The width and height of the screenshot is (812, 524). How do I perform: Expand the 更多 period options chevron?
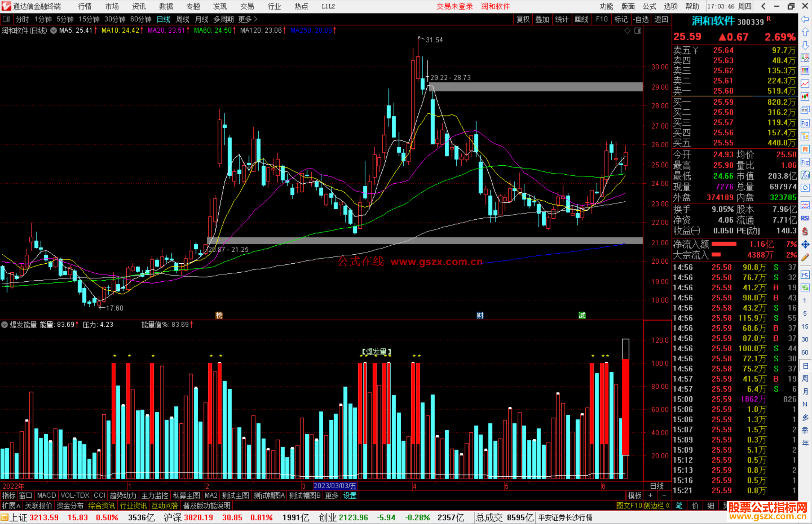pos(256,19)
